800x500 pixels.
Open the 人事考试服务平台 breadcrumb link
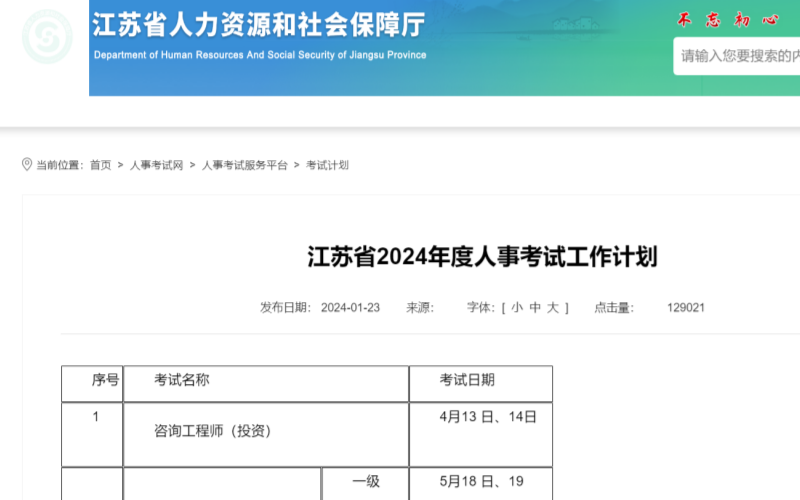[x=244, y=165]
